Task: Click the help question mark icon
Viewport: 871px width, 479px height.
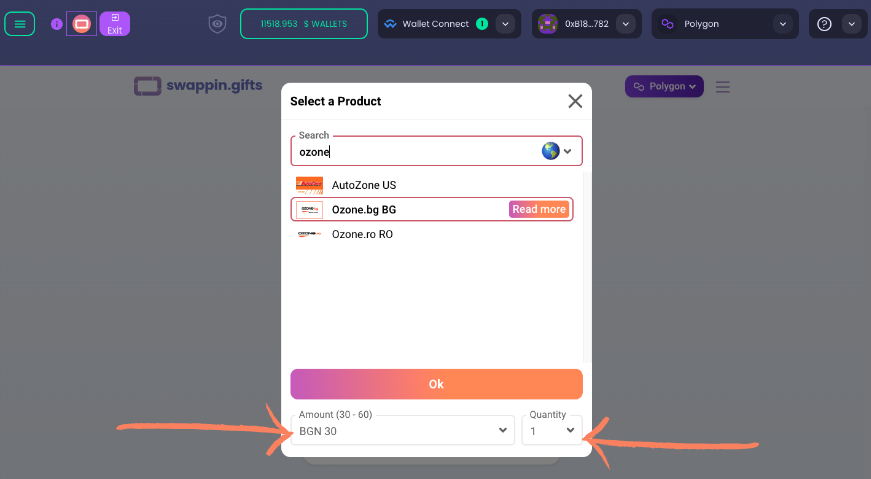Action: [x=824, y=24]
